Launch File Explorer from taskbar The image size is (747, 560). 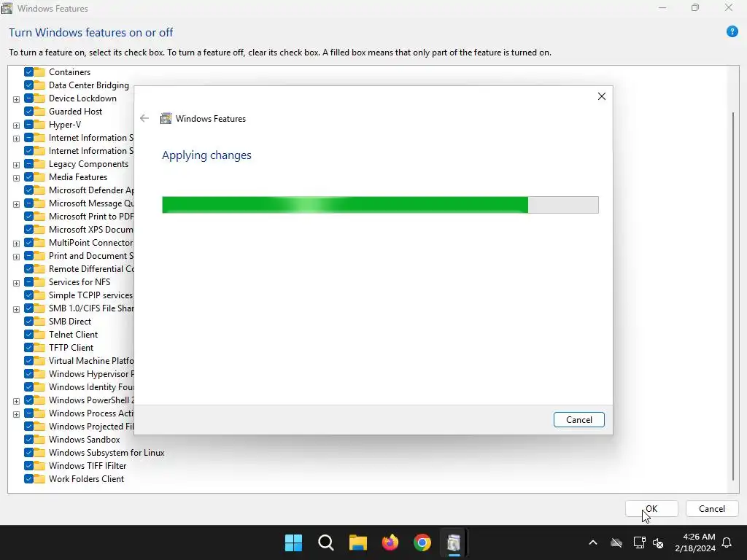tap(357, 542)
